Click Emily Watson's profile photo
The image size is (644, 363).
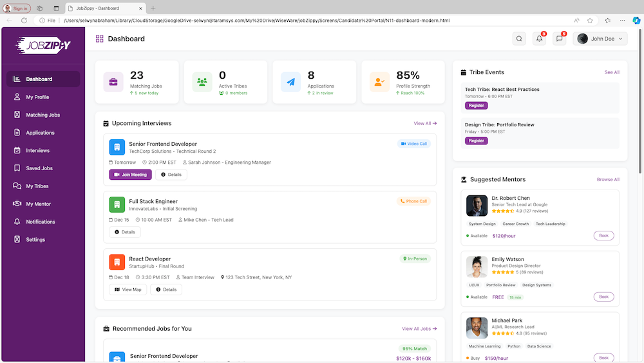pos(477,267)
